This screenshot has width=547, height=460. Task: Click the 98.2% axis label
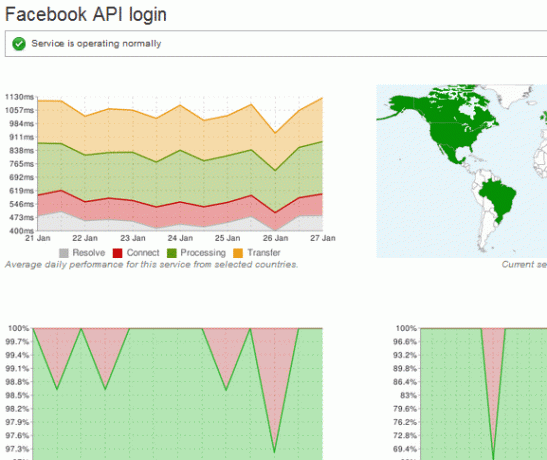[x=17, y=409]
